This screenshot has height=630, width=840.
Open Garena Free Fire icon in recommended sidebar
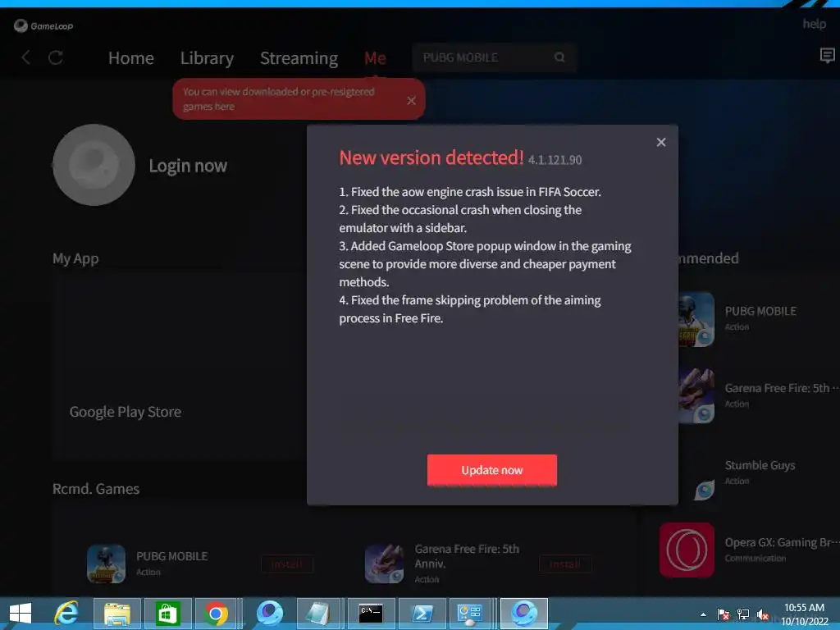(696, 396)
